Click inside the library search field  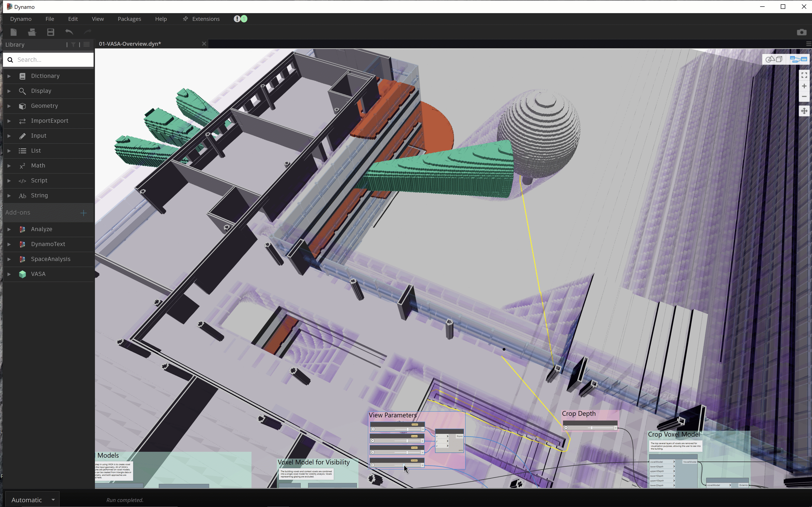pyautogui.click(x=48, y=59)
